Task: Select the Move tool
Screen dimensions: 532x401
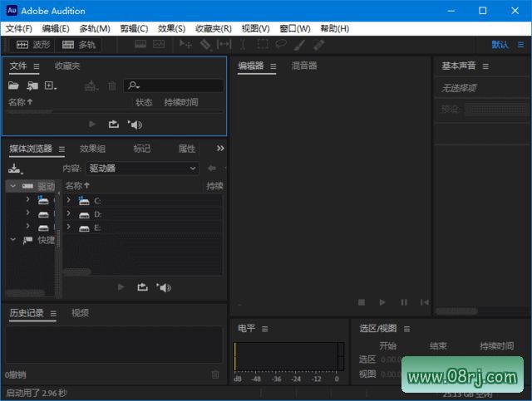Action: pyautogui.click(x=185, y=44)
